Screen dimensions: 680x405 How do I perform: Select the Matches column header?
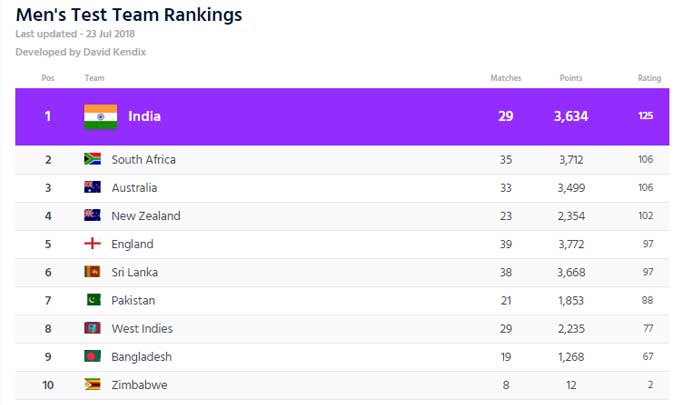point(506,78)
